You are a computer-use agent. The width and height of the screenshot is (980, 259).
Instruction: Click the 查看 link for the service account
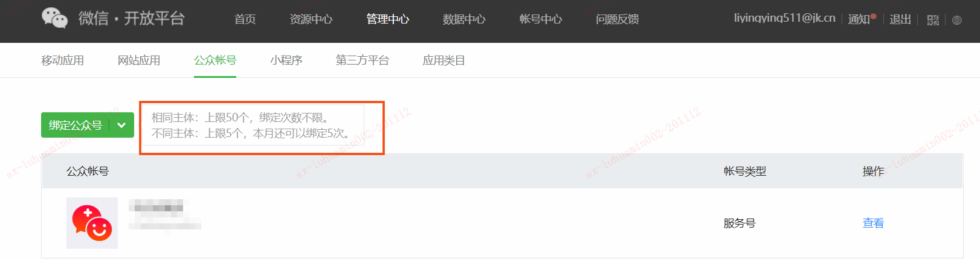point(873,223)
